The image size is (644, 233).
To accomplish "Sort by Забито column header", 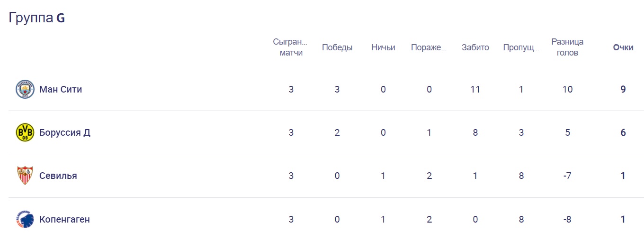I will pyautogui.click(x=475, y=47).
